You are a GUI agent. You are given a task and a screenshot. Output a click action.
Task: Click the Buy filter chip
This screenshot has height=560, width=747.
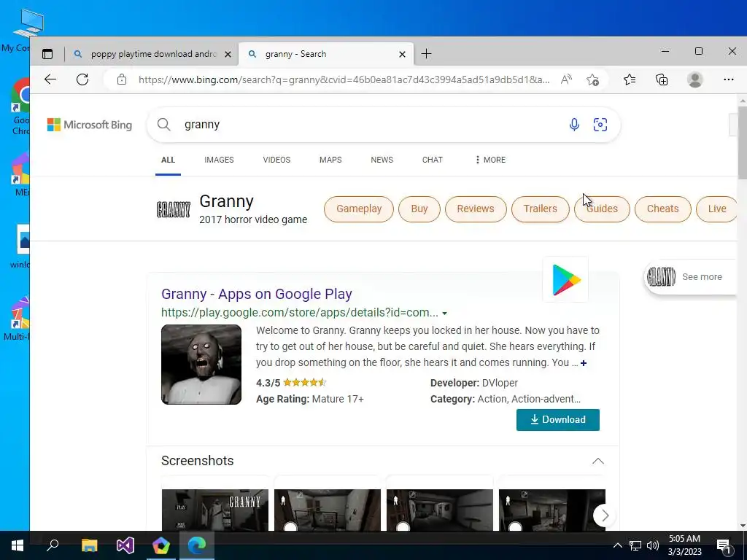pyautogui.click(x=419, y=209)
